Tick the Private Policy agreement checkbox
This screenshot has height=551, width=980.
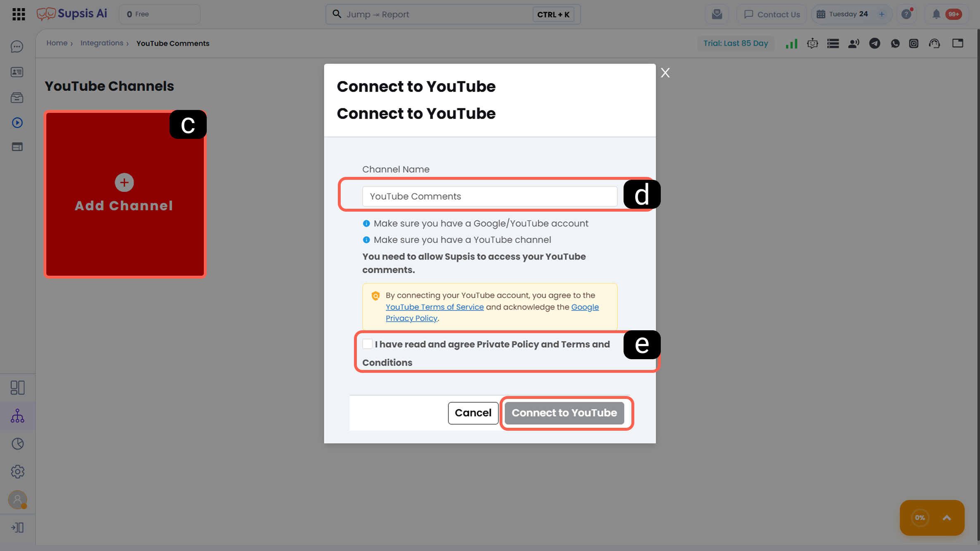point(367,344)
